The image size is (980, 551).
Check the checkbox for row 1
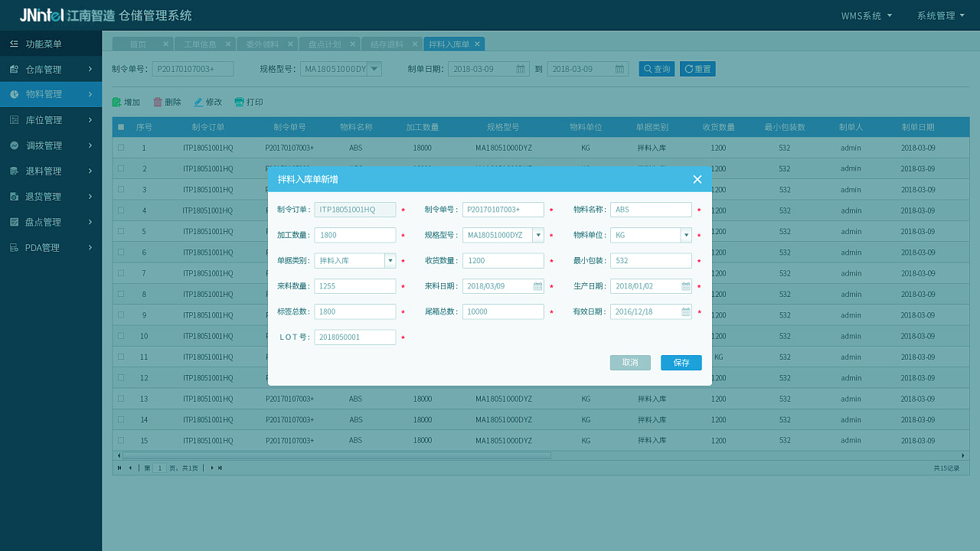point(121,148)
